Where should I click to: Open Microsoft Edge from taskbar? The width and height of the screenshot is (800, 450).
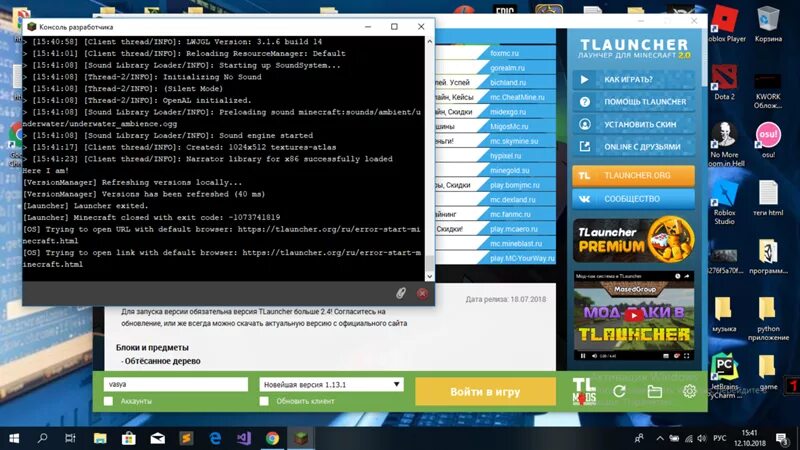pyautogui.click(x=215, y=438)
